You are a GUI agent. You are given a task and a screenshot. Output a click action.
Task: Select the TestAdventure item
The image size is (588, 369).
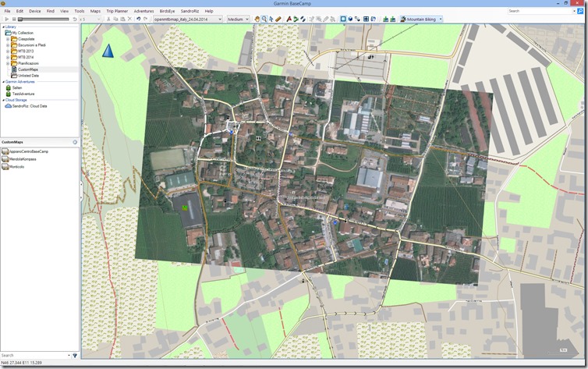tap(23, 94)
